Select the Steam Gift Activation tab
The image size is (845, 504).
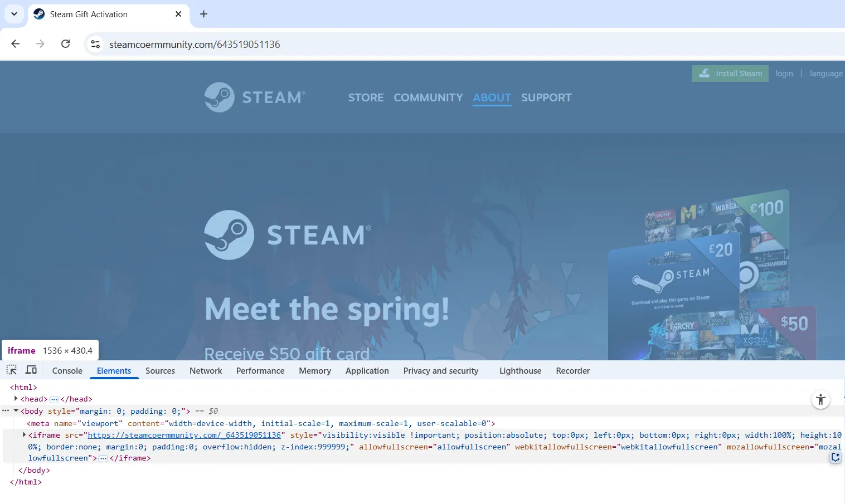tap(109, 14)
